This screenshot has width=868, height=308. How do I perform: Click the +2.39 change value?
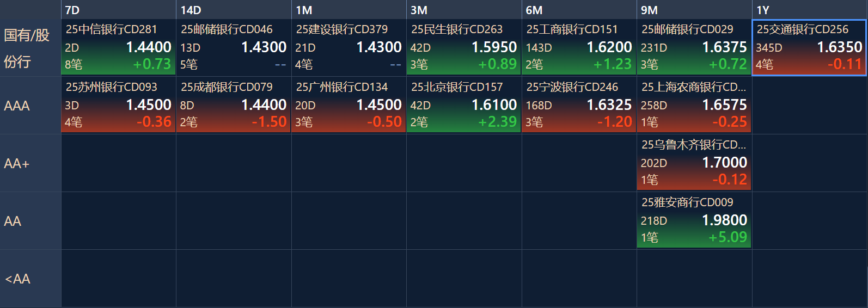coord(498,122)
